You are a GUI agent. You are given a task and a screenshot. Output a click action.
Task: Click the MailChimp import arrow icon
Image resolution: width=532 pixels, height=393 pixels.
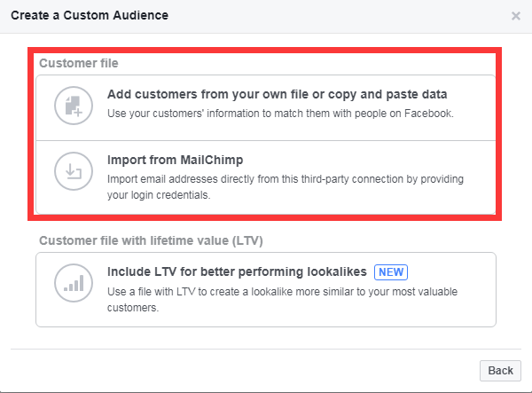[x=74, y=171]
